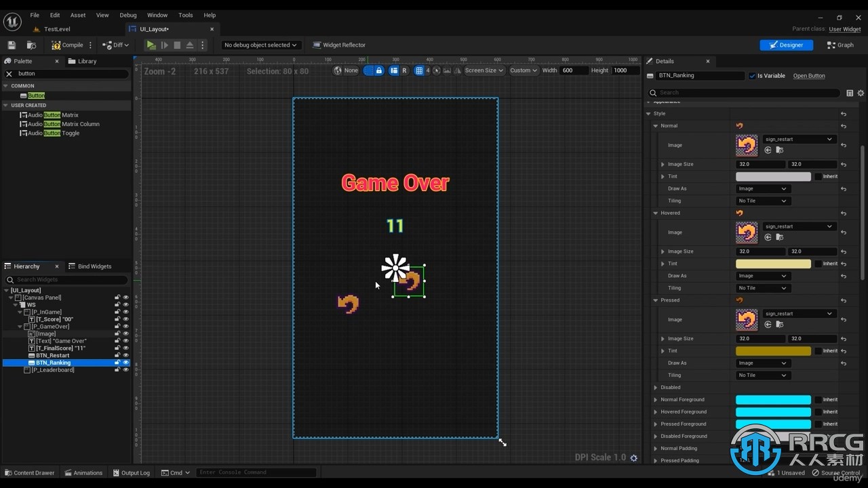Open the Bind Widgets tab
This screenshot has width=868, height=488.
point(90,266)
